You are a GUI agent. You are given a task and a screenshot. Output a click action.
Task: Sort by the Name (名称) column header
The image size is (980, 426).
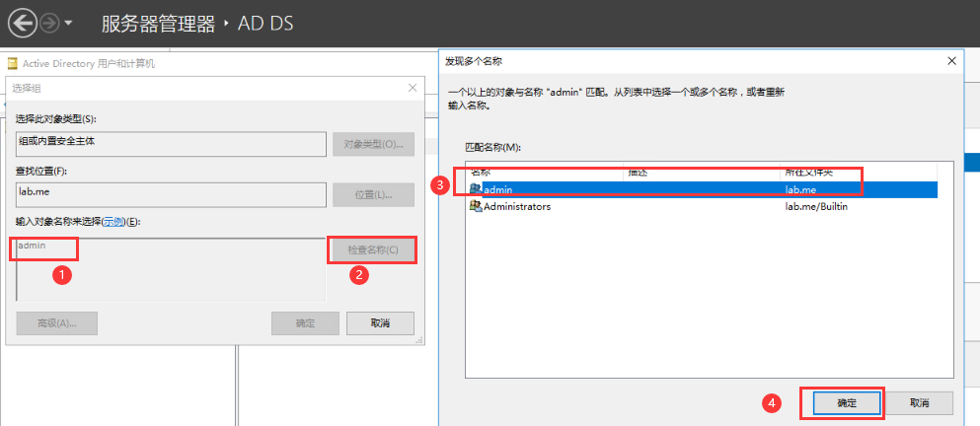point(545,172)
